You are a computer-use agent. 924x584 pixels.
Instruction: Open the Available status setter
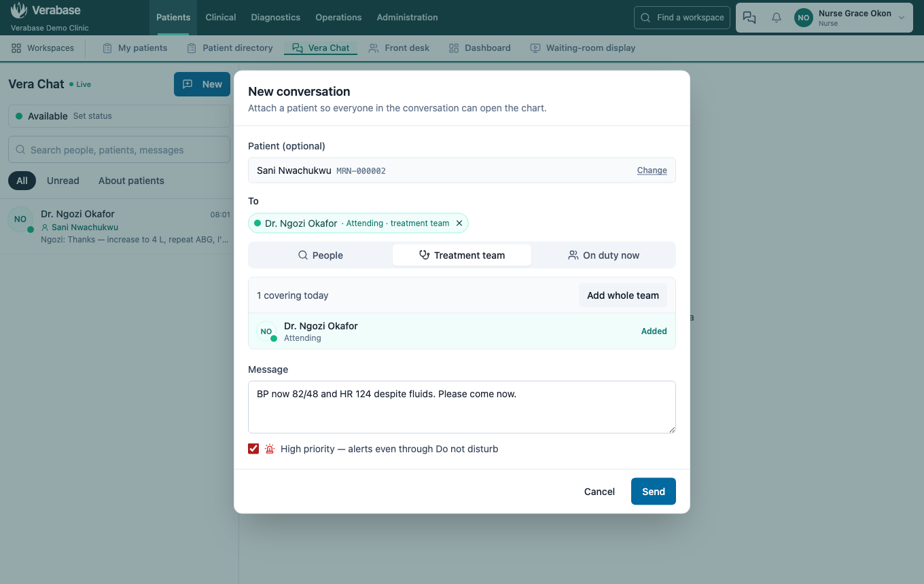click(119, 116)
